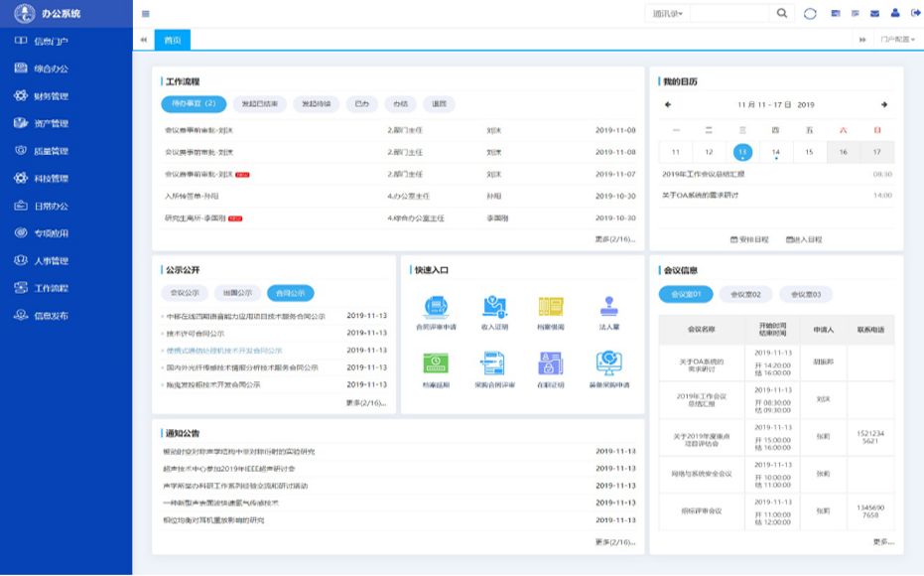The image size is (924, 576).
Task: Click the mail envelope icon in top bar
Action: (x=874, y=13)
